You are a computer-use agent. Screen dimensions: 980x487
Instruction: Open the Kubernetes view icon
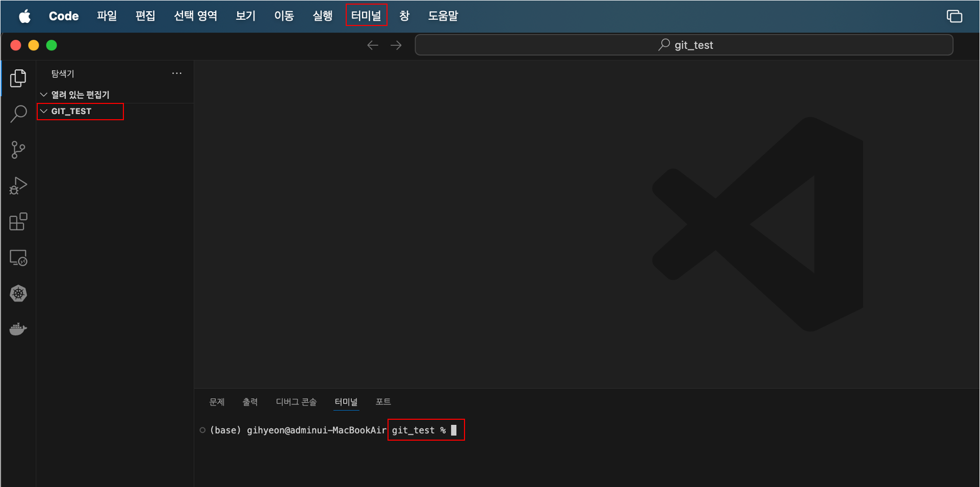[x=18, y=293]
